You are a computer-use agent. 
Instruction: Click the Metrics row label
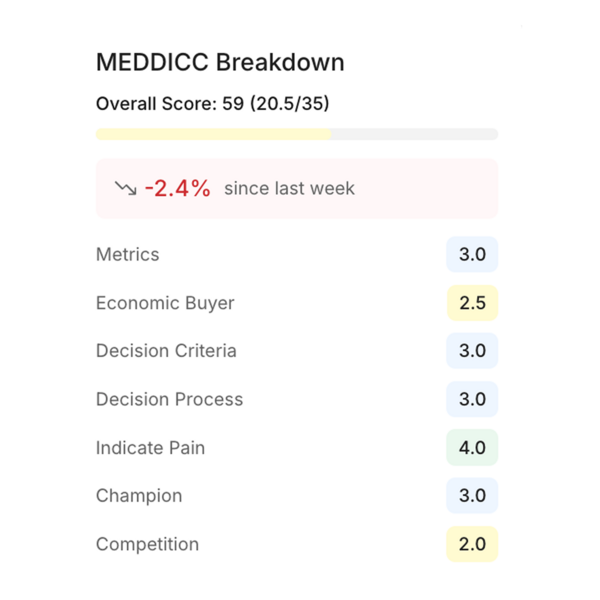point(128,254)
